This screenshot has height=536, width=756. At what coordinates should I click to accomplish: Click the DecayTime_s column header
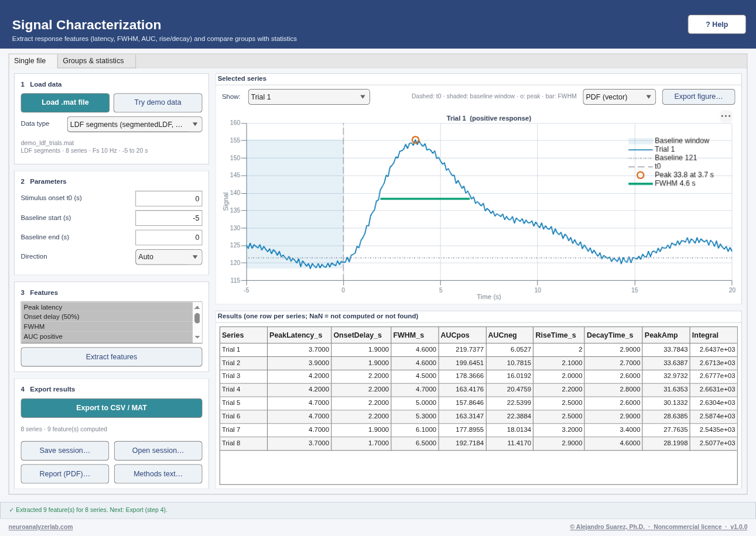(x=613, y=335)
